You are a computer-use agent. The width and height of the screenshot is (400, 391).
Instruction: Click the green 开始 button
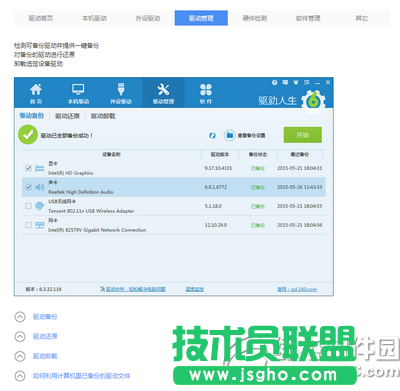click(303, 135)
